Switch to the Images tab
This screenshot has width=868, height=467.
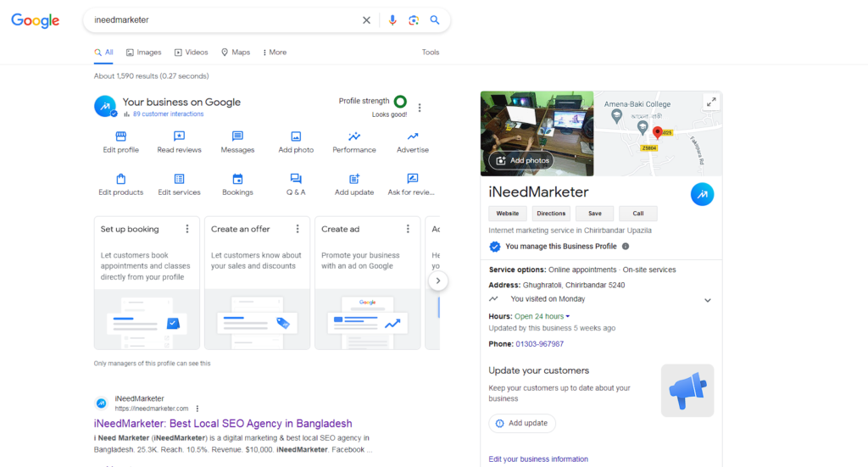144,53
